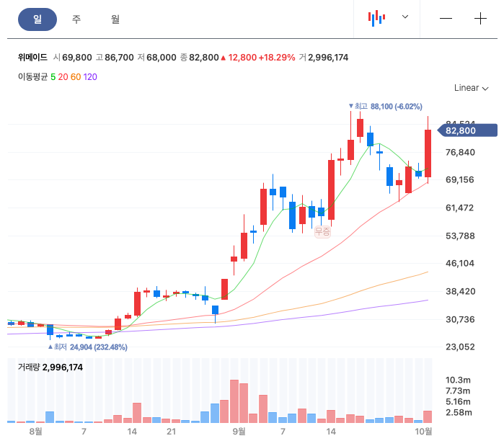This screenshot has height=441, width=504.
Task: Click the 이동평균 label
Action: (x=32, y=77)
